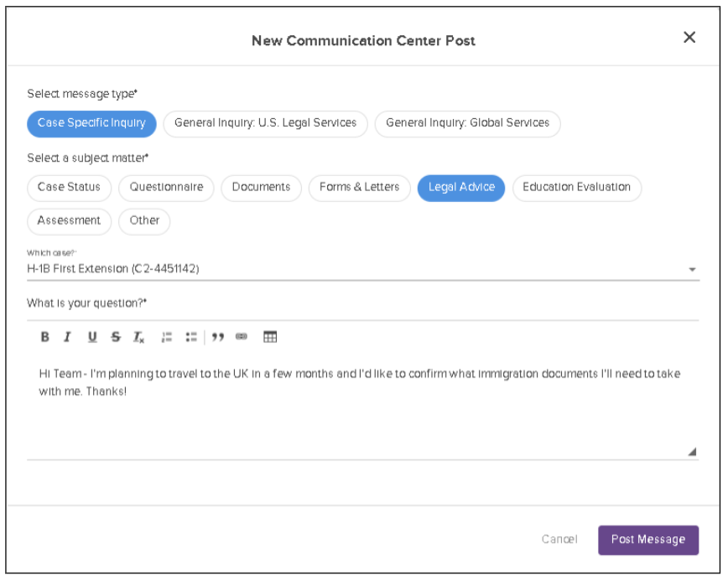Image resolution: width=728 pixels, height=580 pixels.
Task: Insert a bulleted list
Action: pyautogui.click(x=191, y=337)
